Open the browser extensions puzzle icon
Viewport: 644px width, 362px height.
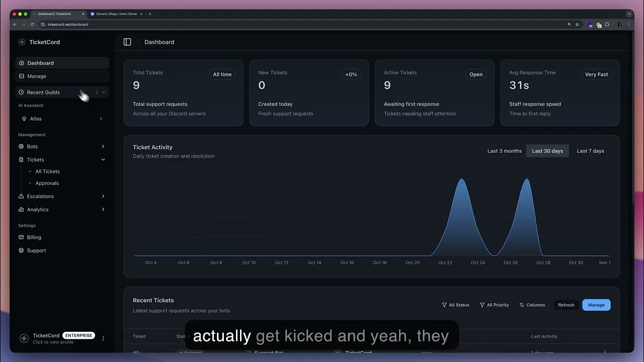click(x=607, y=24)
